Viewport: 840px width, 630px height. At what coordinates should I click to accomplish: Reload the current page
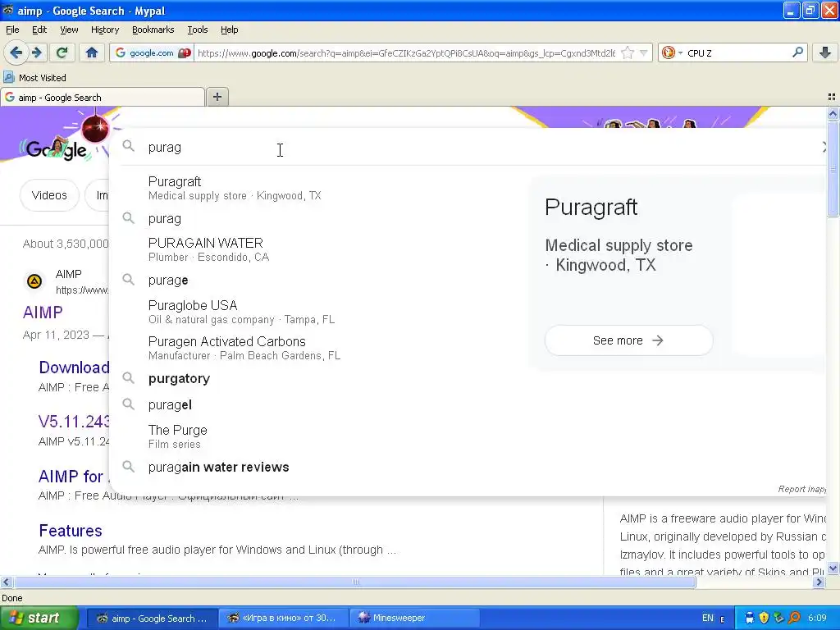coord(62,52)
